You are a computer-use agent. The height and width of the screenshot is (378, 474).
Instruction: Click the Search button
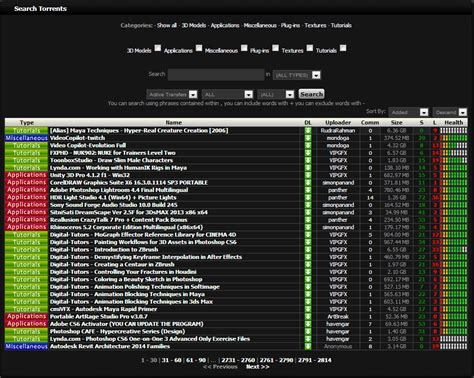point(311,94)
